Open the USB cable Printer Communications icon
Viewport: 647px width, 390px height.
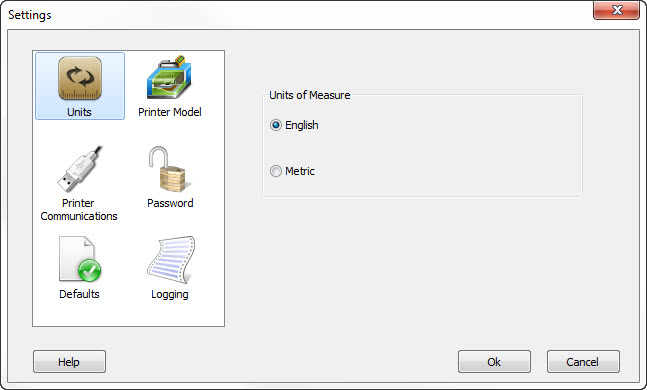point(79,169)
